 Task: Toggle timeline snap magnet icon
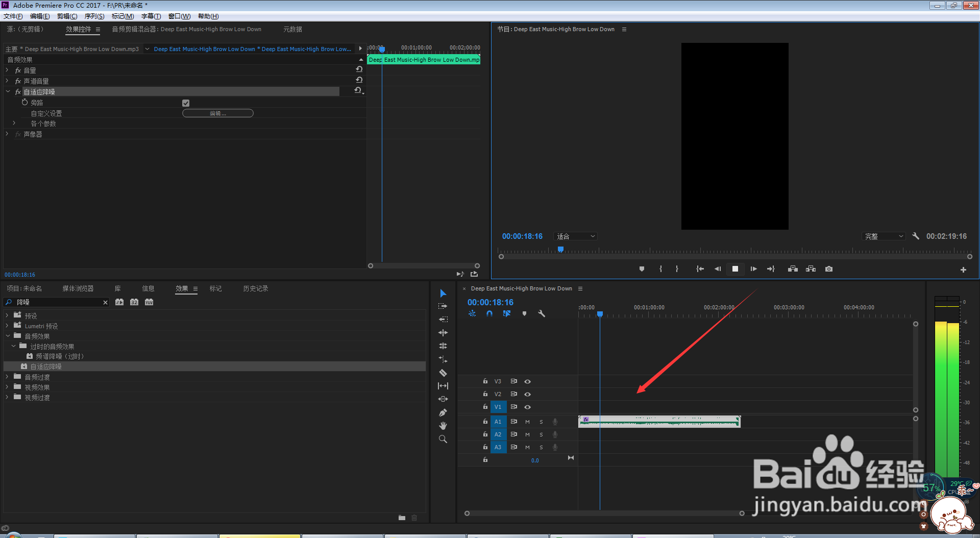point(489,313)
